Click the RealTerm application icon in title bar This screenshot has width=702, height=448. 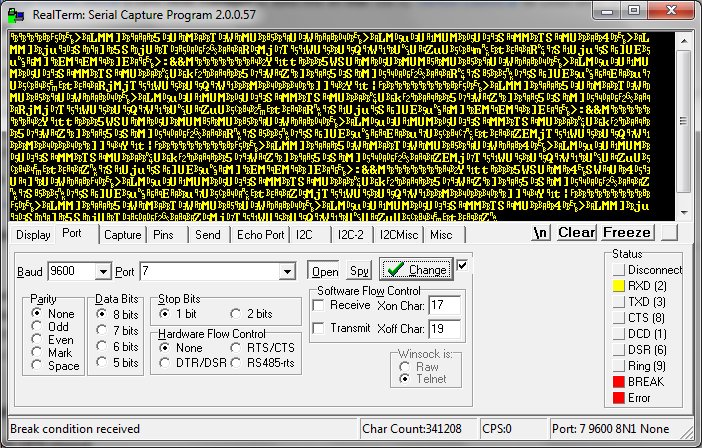(16, 15)
